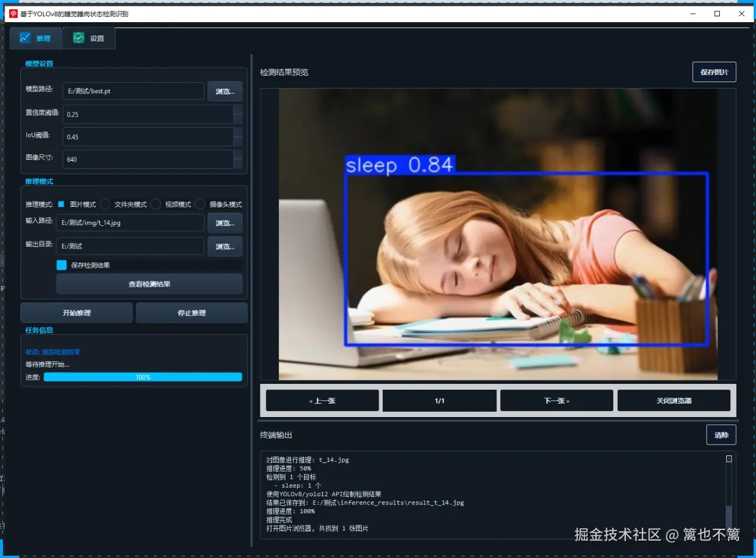Click terminal line 检测到 1 个目标
This screenshot has width=756, height=558.
pyautogui.click(x=291, y=477)
